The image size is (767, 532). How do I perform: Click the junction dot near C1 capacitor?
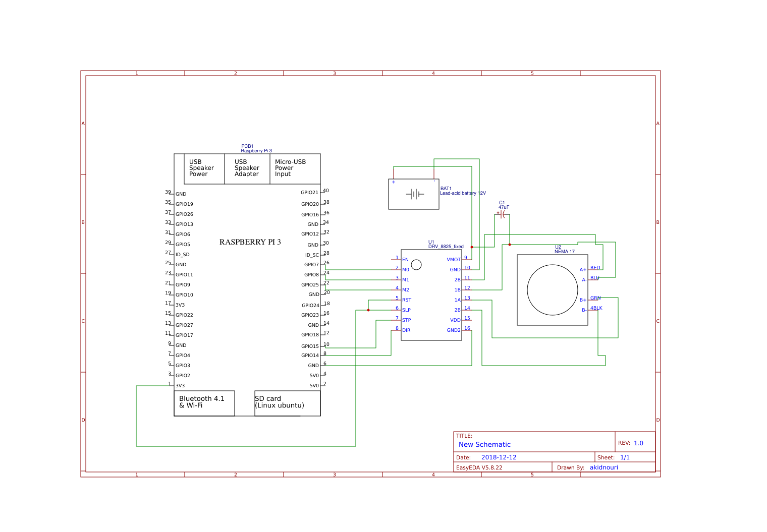click(x=510, y=244)
